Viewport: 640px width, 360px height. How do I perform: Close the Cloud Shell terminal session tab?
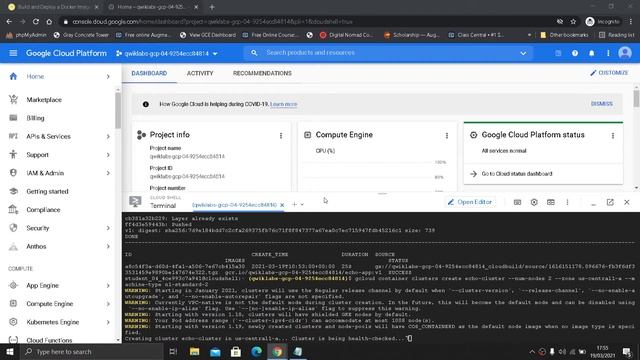point(282,205)
